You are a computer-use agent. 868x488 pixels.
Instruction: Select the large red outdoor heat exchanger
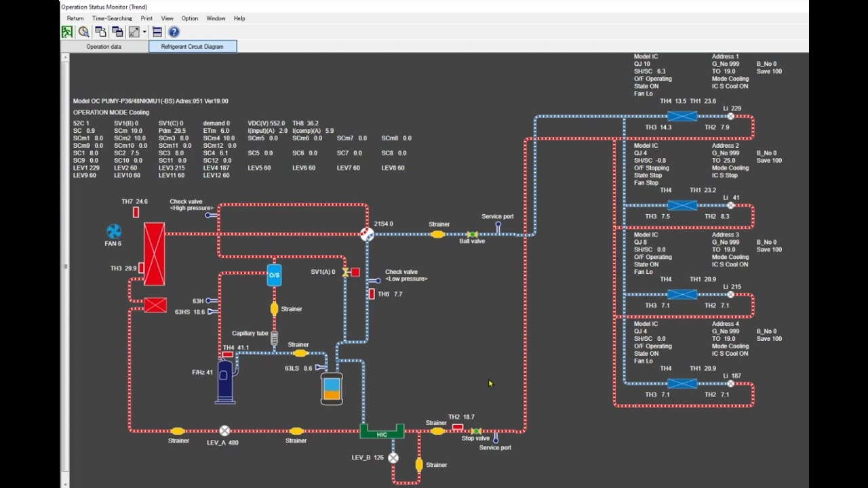154,253
